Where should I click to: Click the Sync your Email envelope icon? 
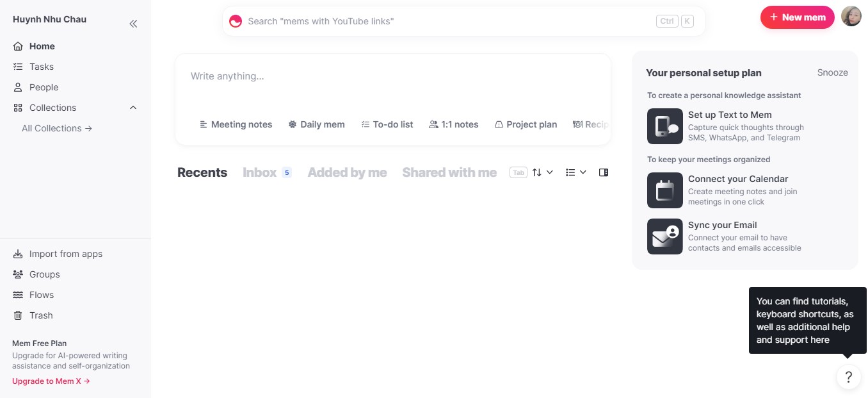coord(665,236)
